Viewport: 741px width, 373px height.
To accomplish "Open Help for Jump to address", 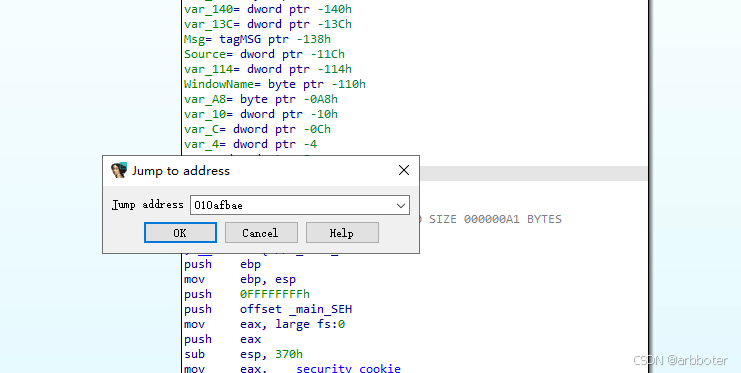I will pos(342,233).
